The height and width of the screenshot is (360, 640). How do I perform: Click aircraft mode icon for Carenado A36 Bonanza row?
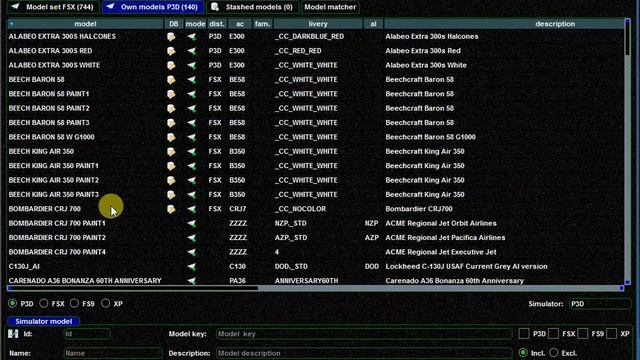pos(191,281)
